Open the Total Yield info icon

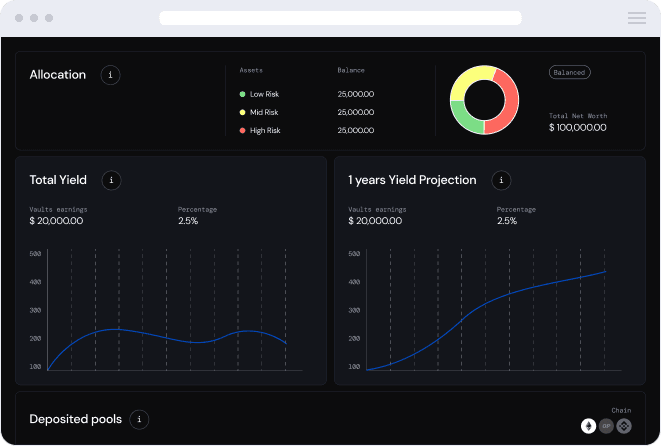112,180
